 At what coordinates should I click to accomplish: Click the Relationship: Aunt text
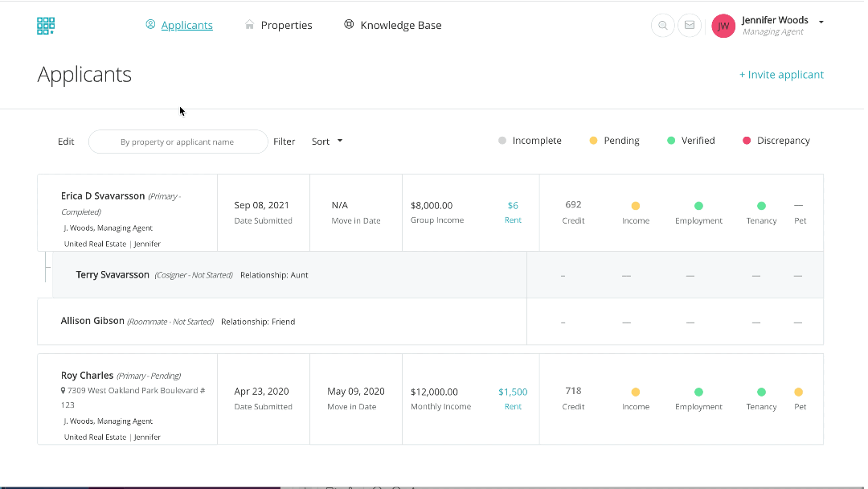tap(274, 275)
